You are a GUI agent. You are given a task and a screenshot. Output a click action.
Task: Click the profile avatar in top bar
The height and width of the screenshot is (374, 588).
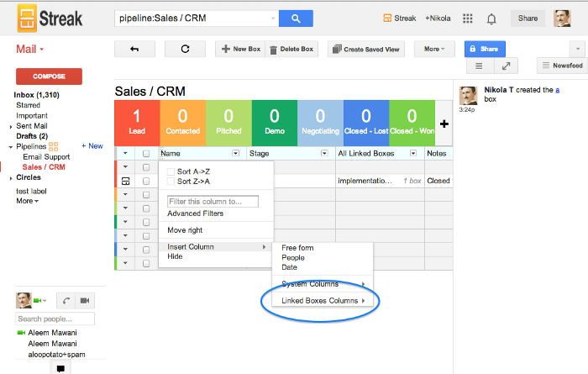click(x=562, y=18)
